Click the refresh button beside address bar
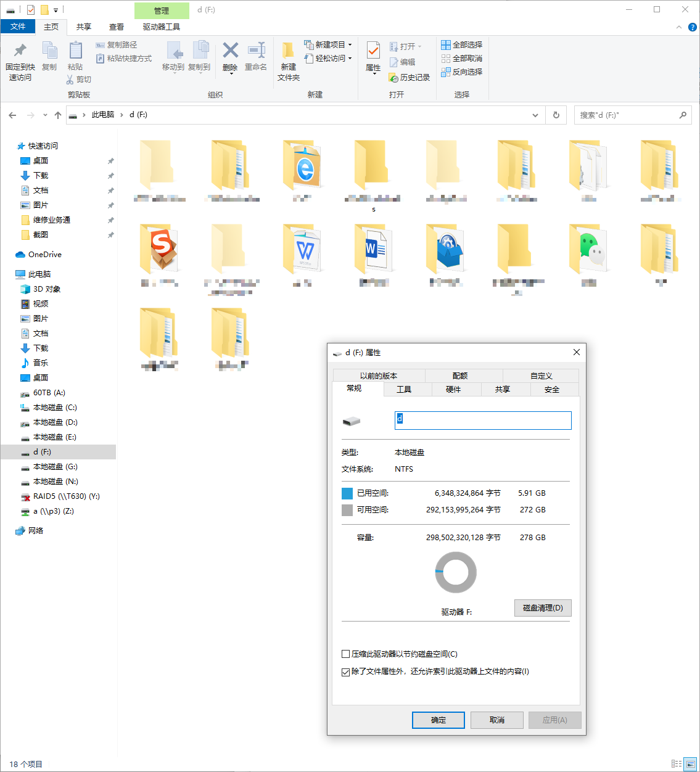This screenshot has height=772, width=700. tap(556, 115)
